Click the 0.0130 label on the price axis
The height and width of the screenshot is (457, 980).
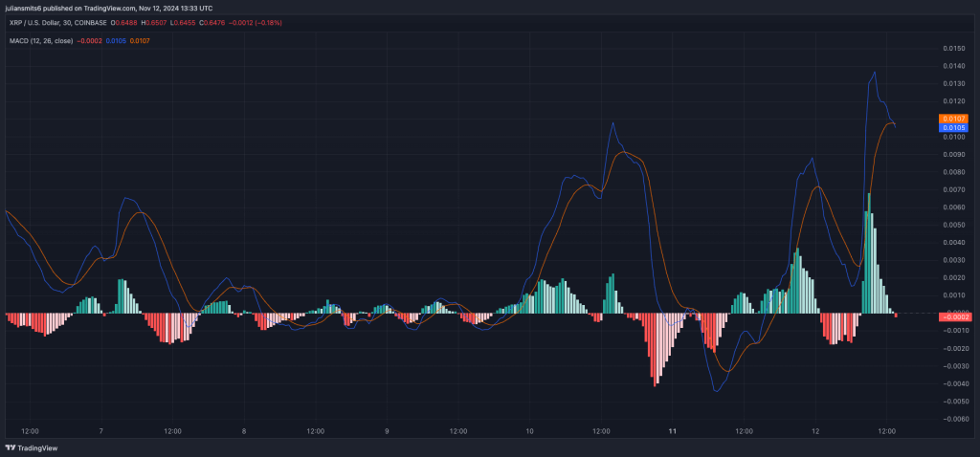tap(954, 83)
